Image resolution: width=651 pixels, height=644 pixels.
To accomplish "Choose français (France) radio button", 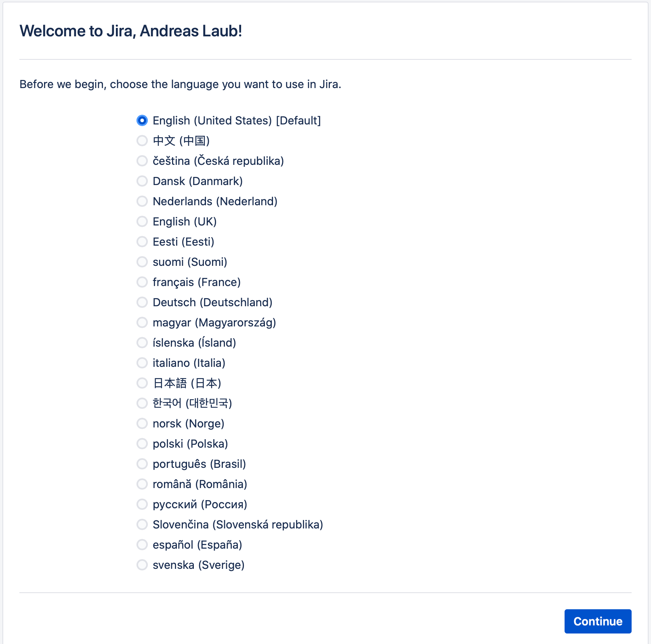I will point(142,282).
